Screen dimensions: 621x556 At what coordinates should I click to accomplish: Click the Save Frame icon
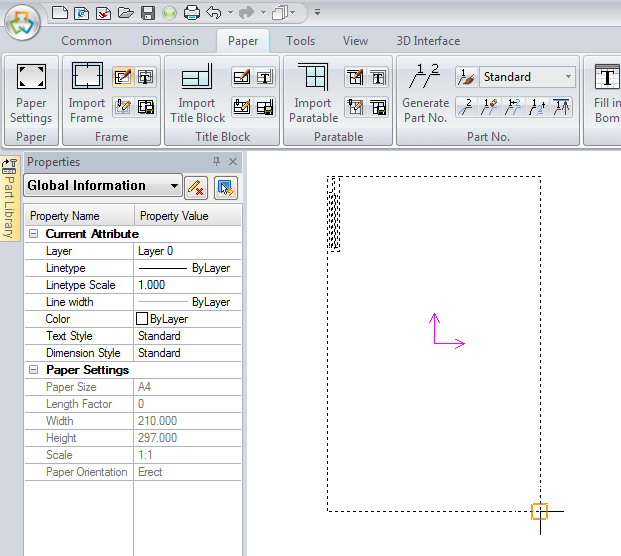point(146,107)
